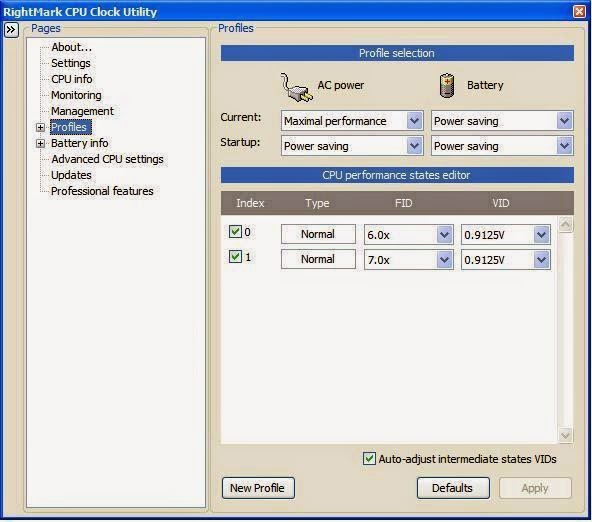
Task: Click the Battery icon
Action: click(x=447, y=85)
